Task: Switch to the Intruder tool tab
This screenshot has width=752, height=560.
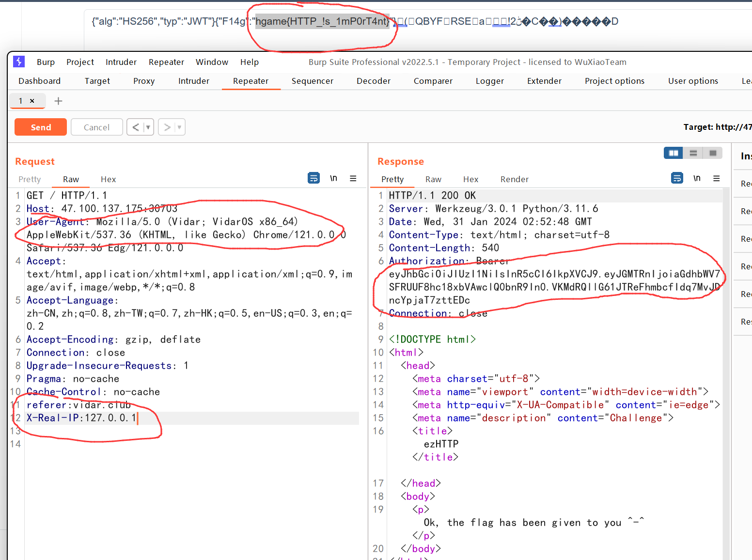Action: (194, 81)
